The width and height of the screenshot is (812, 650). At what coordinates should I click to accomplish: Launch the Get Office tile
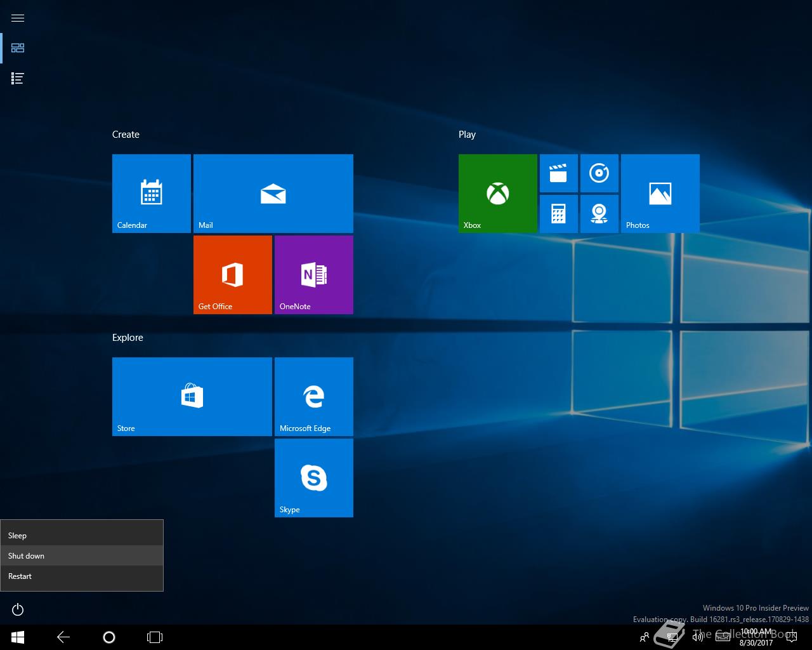232,274
